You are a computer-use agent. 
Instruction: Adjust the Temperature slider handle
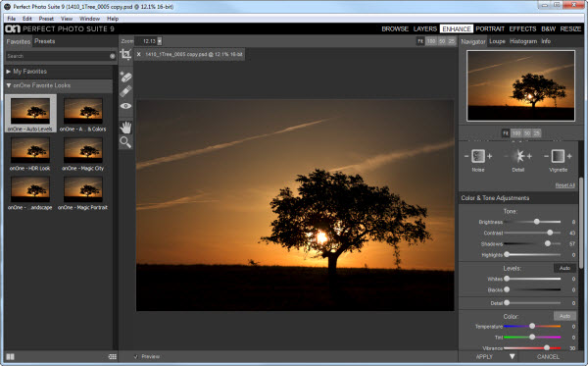click(x=532, y=326)
